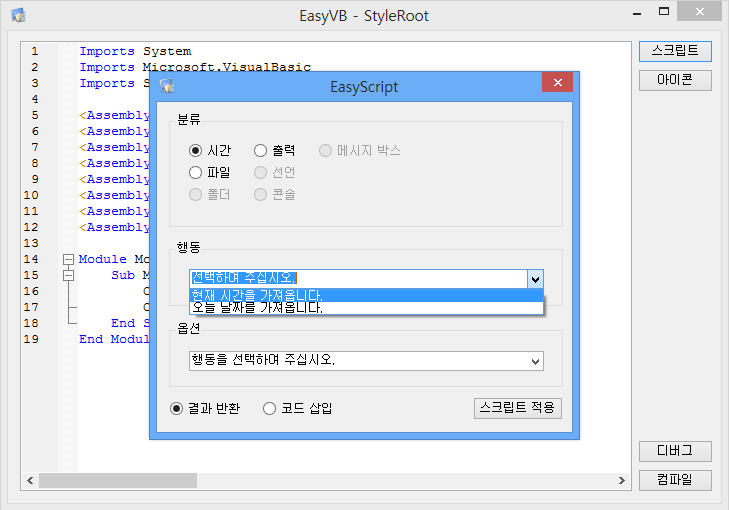Select the 시간 radio button
This screenshot has height=510, width=729.
point(196,151)
